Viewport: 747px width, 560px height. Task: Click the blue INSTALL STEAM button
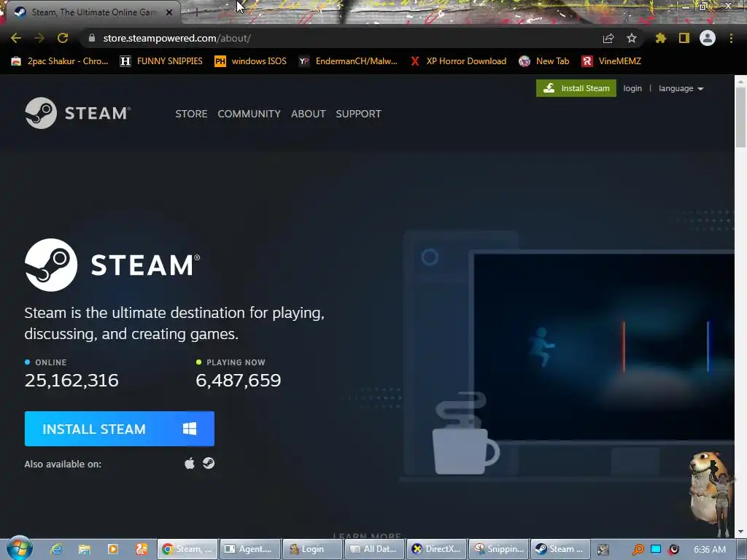click(x=119, y=429)
